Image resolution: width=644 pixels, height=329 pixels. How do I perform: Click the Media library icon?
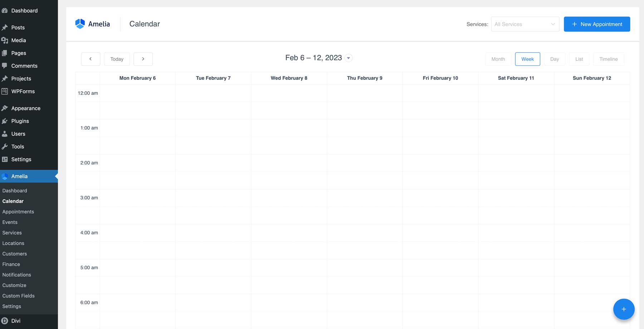(5, 40)
